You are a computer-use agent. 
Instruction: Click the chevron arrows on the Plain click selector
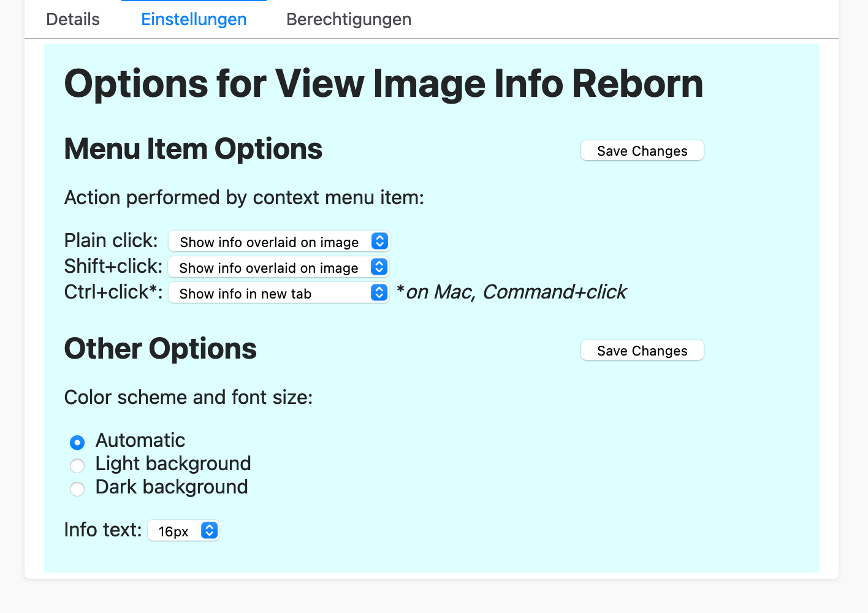(379, 242)
